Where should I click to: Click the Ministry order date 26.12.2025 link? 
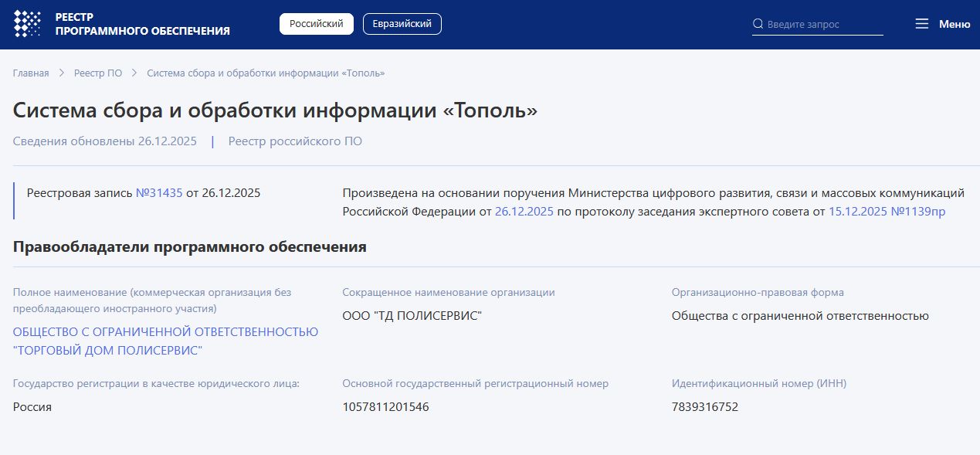[x=524, y=212]
